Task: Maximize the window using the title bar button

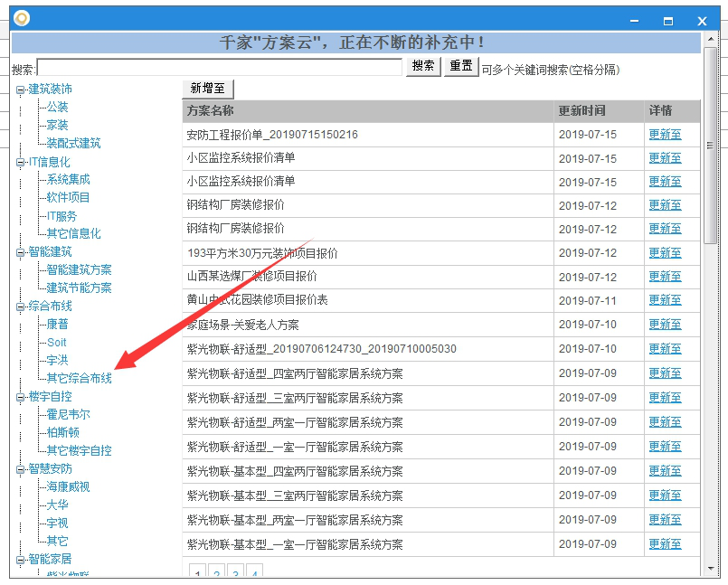Action: [x=667, y=20]
